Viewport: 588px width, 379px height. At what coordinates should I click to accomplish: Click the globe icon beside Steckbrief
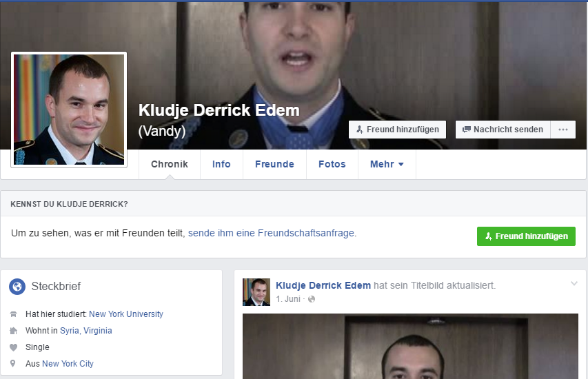(17, 286)
